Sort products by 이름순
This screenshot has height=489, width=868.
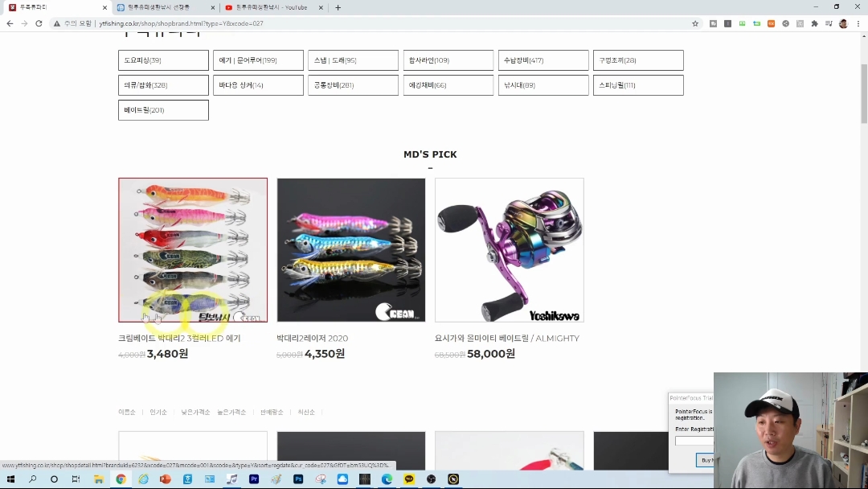pos(127,412)
